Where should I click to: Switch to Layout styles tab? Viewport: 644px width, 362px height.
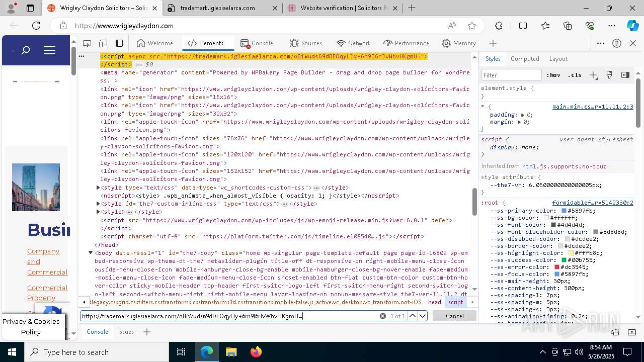[558, 59]
